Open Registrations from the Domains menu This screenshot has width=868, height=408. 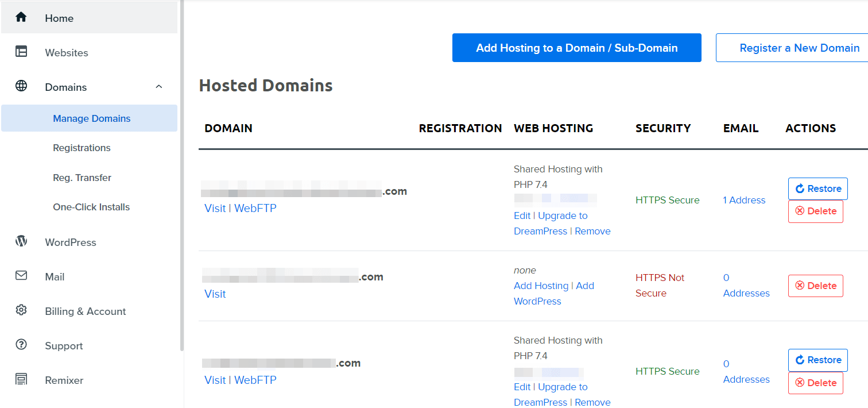click(82, 148)
